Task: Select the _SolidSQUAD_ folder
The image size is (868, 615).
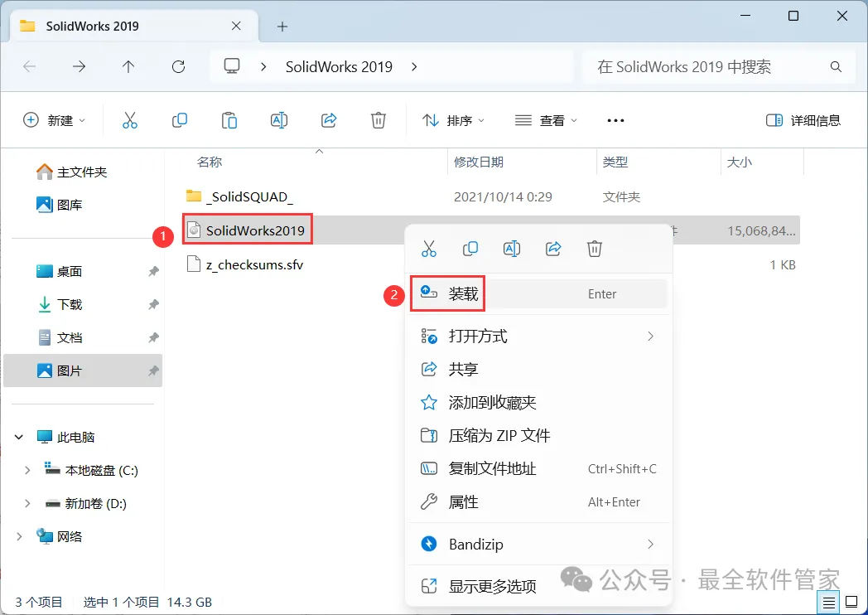Action: [239, 196]
